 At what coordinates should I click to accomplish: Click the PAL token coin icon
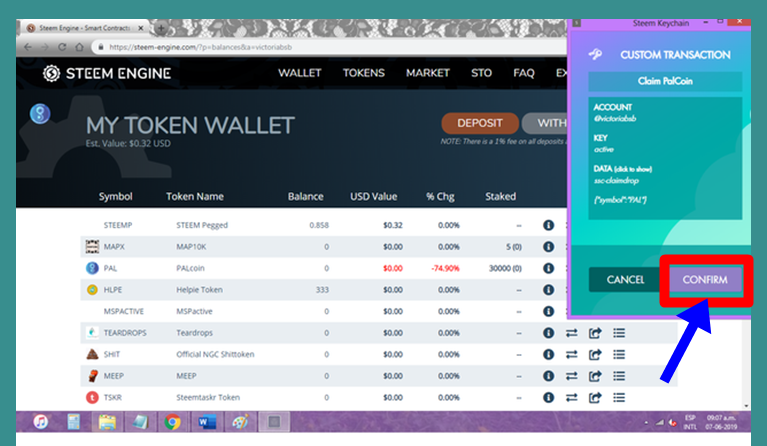click(x=92, y=268)
